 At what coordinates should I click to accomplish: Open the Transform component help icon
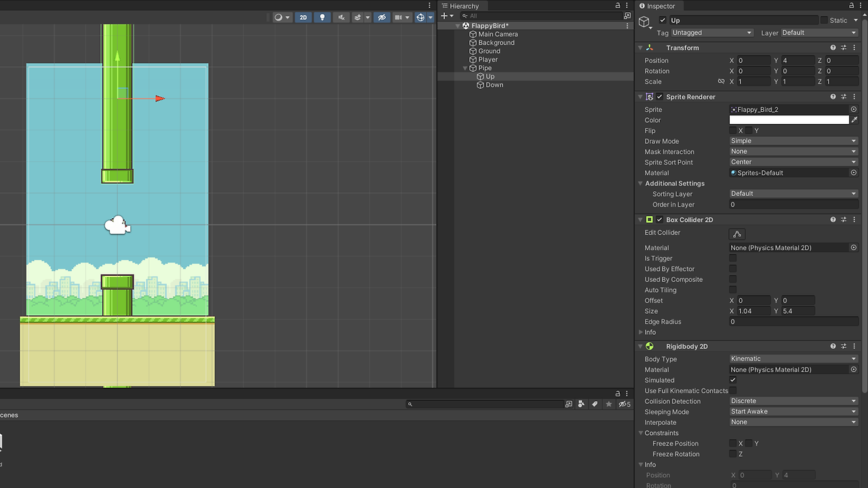[833, 47]
